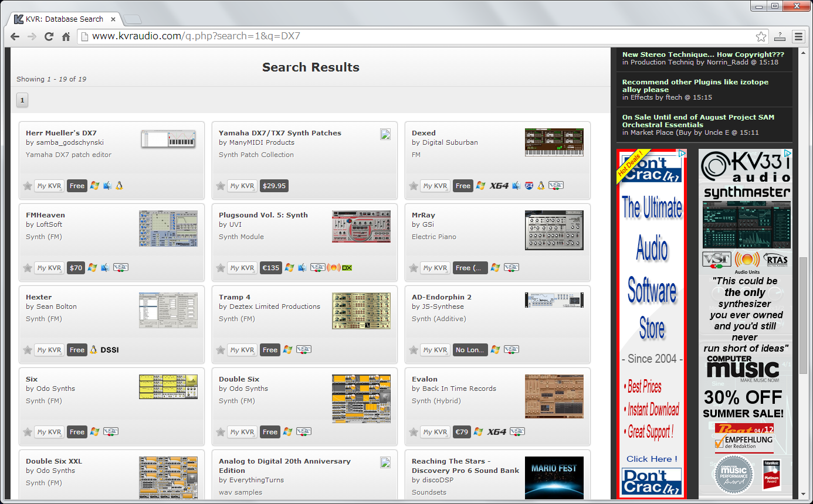Image resolution: width=813 pixels, height=504 pixels.
Task: Click the $70 price on FMHeaven
Action: pyautogui.click(x=76, y=268)
